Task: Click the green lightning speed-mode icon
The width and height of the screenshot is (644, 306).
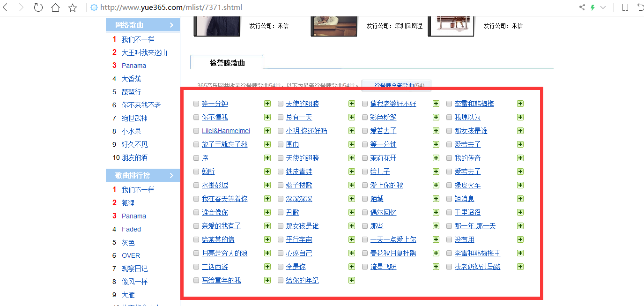Action: click(592, 7)
